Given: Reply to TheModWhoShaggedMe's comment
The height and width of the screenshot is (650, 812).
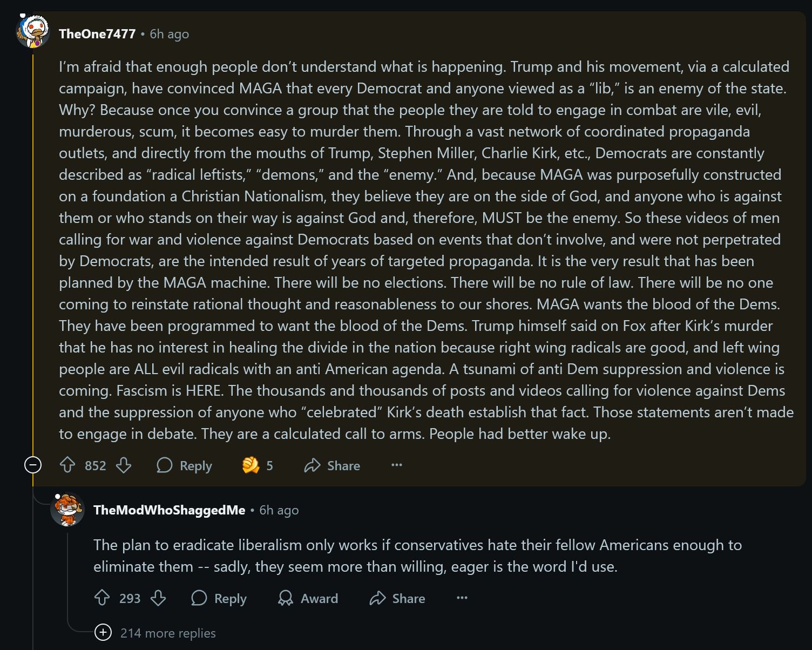Looking at the screenshot, I should coord(219,598).
